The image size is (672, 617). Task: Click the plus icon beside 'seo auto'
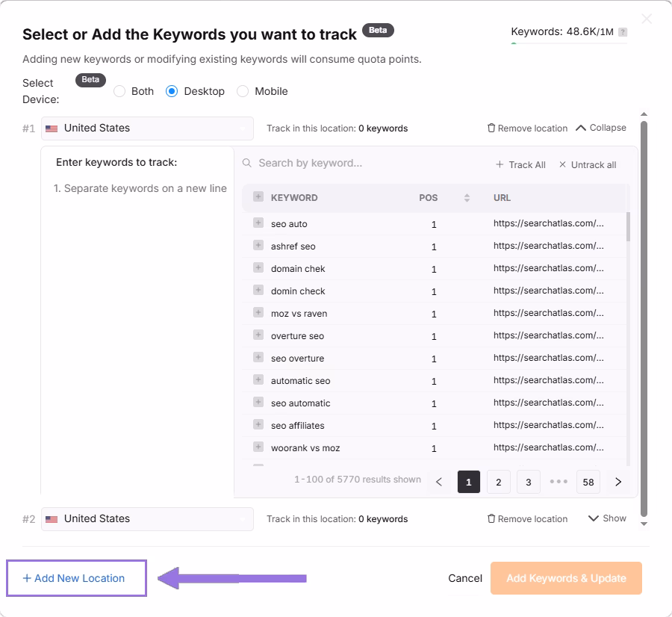click(258, 223)
